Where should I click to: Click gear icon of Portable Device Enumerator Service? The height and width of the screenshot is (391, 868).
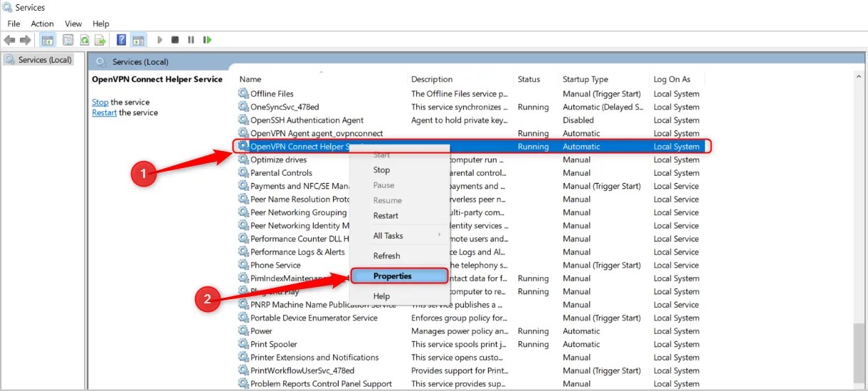click(x=243, y=318)
